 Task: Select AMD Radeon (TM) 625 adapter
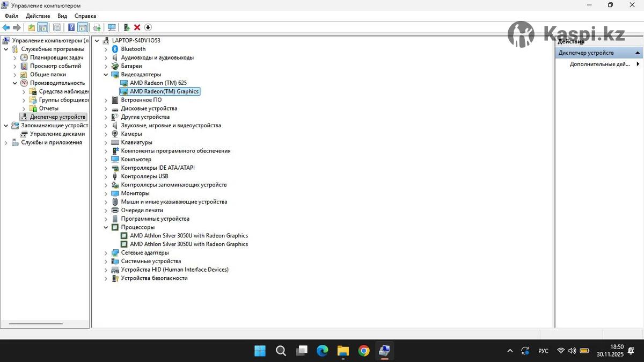click(158, 83)
